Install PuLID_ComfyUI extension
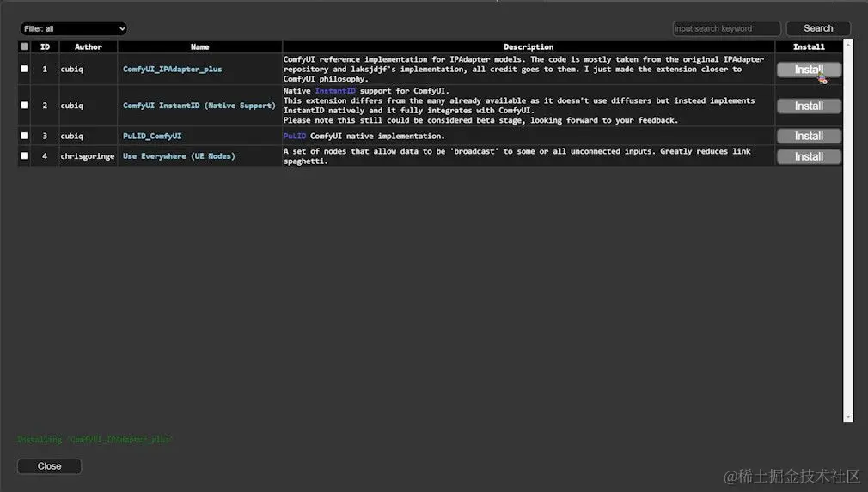Viewport: 868px width, 492px height. [809, 136]
